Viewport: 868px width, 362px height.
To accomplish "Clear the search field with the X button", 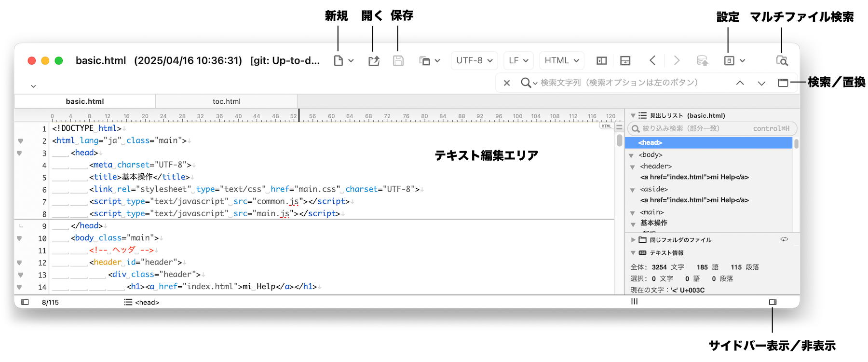I will pyautogui.click(x=507, y=83).
